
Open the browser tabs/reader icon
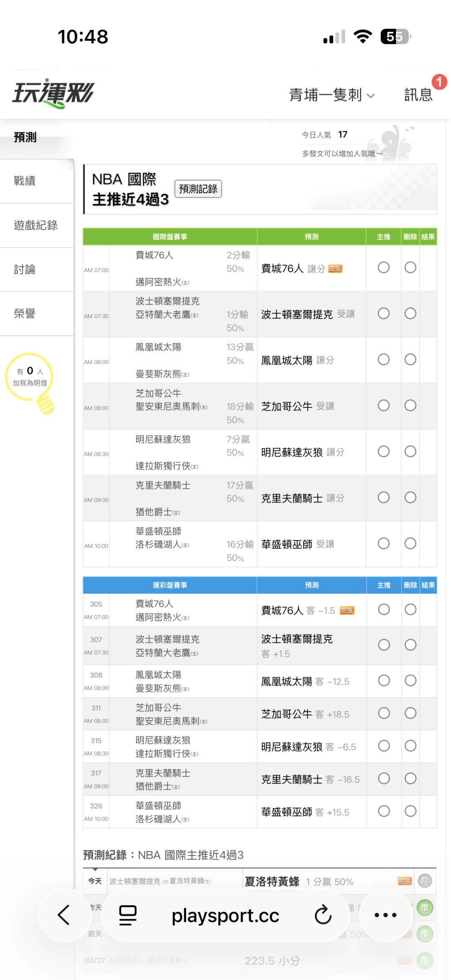(x=128, y=915)
